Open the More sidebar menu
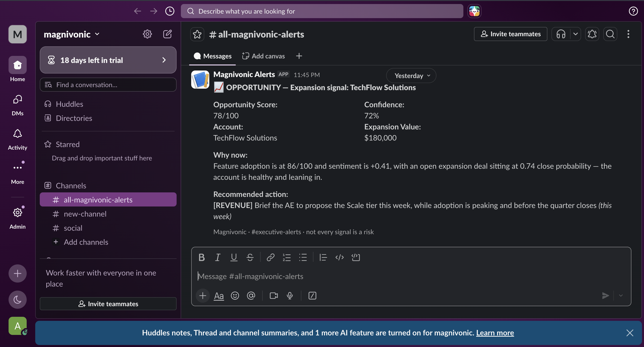This screenshot has height=347, width=644. point(18,173)
